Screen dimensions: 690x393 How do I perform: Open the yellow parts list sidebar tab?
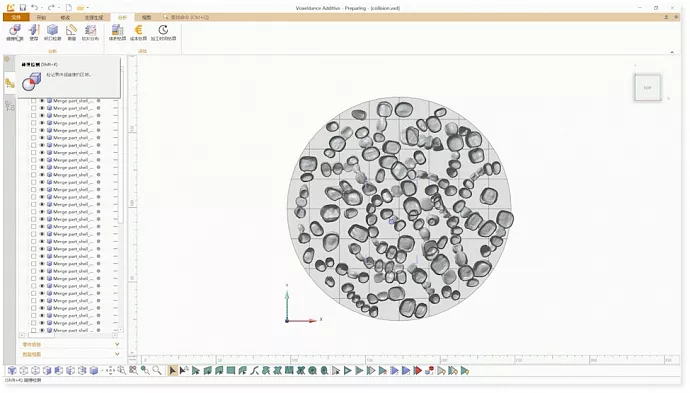pyautogui.click(x=10, y=83)
